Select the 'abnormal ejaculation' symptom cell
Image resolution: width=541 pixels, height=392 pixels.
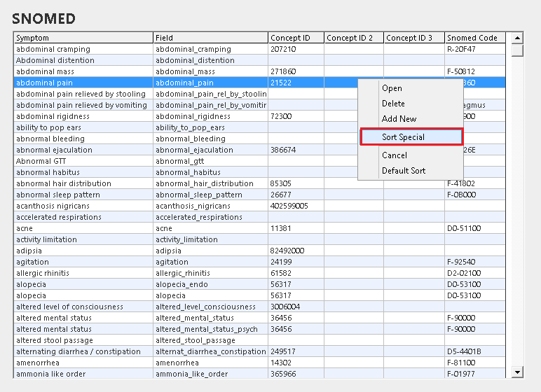83,150
